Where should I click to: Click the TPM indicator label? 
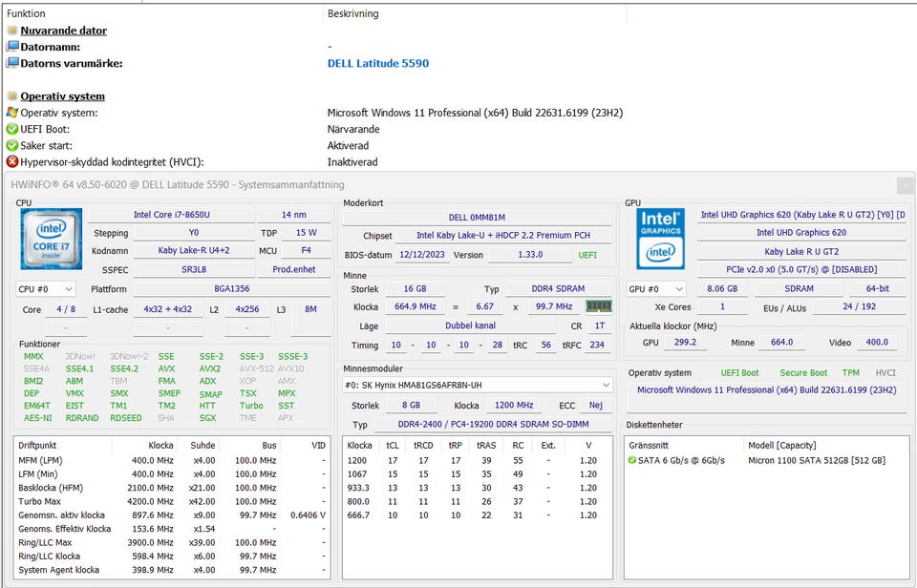click(850, 373)
